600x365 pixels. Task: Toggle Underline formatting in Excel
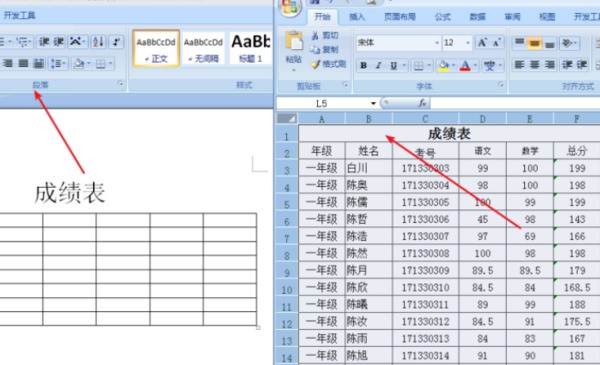(x=393, y=66)
